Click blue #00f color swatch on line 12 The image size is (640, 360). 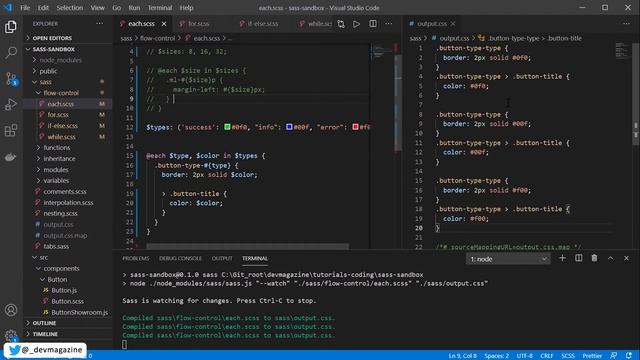point(289,127)
